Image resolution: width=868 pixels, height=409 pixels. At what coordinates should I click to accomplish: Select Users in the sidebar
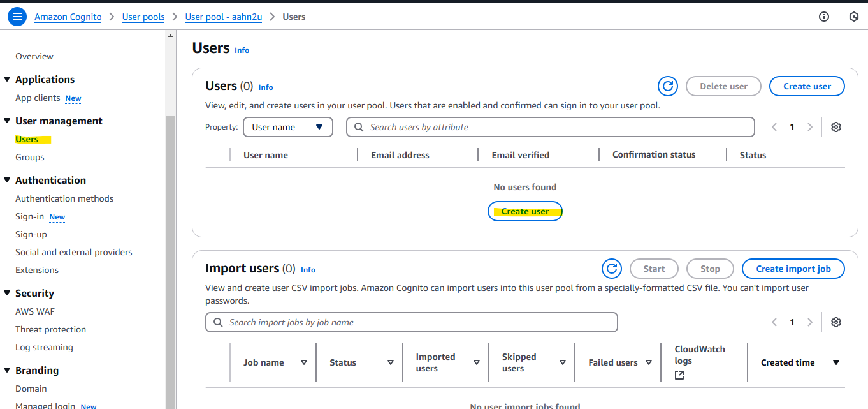[27, 139]
